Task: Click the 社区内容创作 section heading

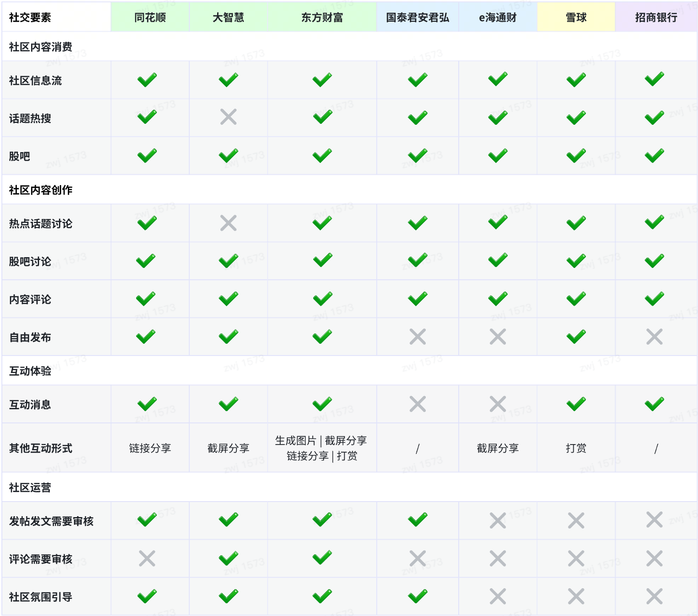Action: 41,190
